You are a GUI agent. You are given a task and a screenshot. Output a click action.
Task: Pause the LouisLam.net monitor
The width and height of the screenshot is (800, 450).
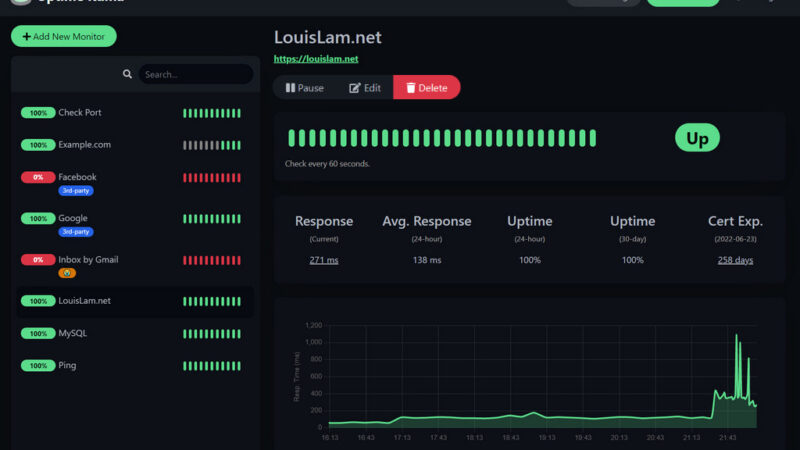tap(305, 88)
